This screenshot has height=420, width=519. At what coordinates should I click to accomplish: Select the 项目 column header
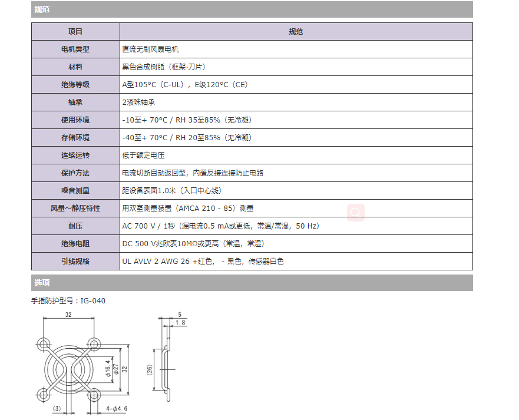[75, 32]
